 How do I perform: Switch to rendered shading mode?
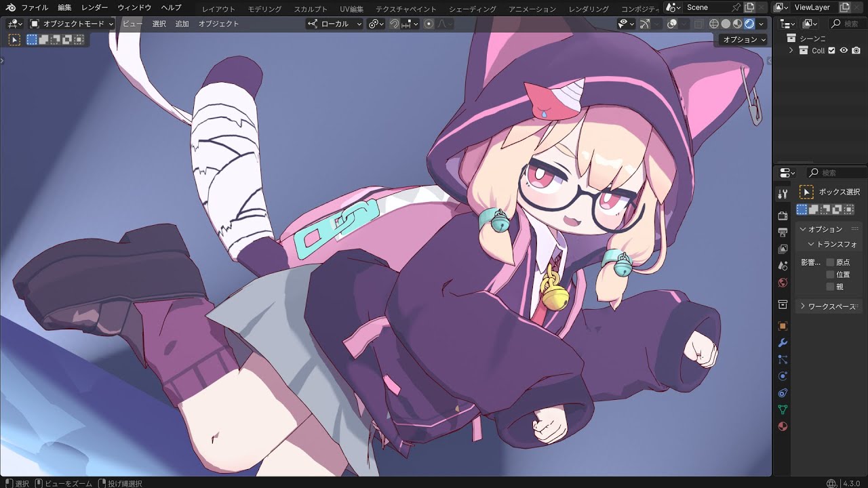tap(749, 24)
